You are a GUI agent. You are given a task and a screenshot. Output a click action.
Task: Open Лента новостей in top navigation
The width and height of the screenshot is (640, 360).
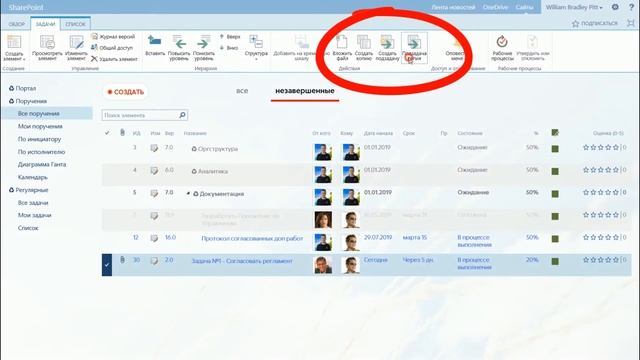click(x=453, y=7)
